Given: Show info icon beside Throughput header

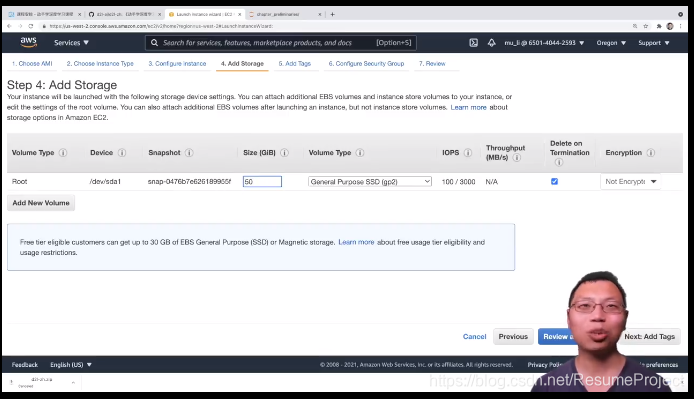Looking at the screenshot, I should click(517, 157).
